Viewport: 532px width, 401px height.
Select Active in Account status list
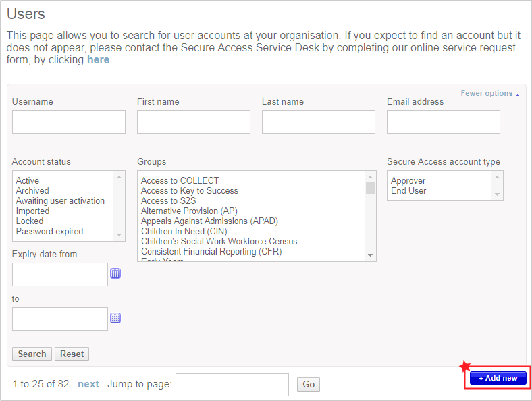coord(28,180)
